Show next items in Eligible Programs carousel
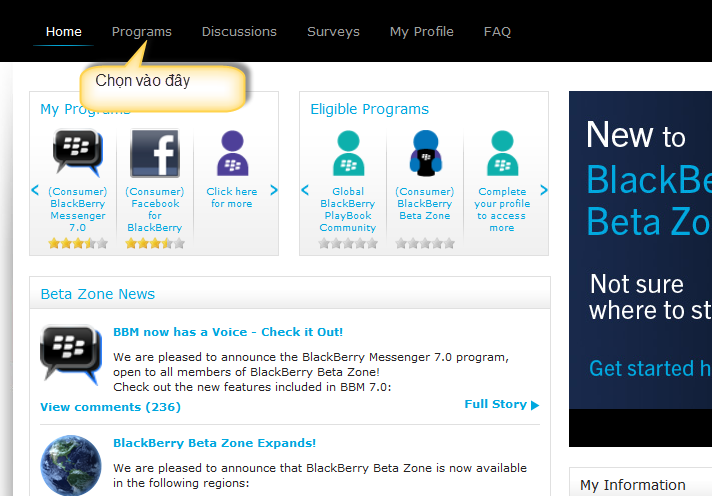This screenshot has height=496, width=712. coord(544,190)
